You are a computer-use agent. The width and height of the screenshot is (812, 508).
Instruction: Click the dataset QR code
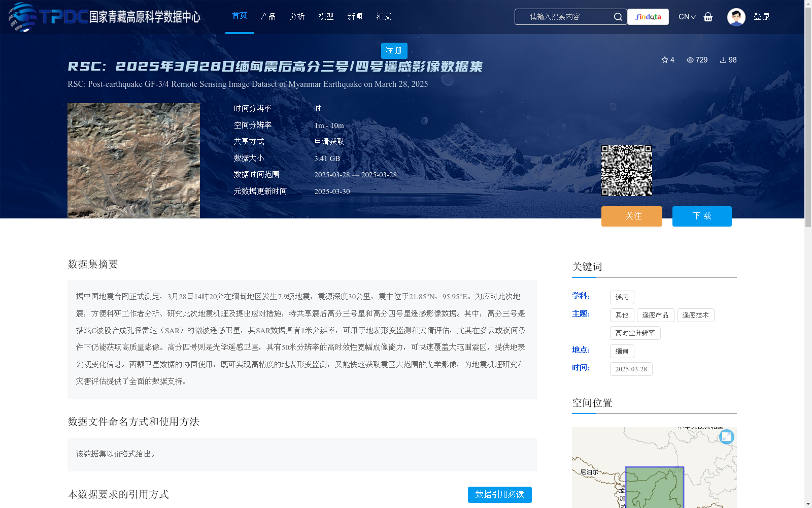(x=627, y=171)
